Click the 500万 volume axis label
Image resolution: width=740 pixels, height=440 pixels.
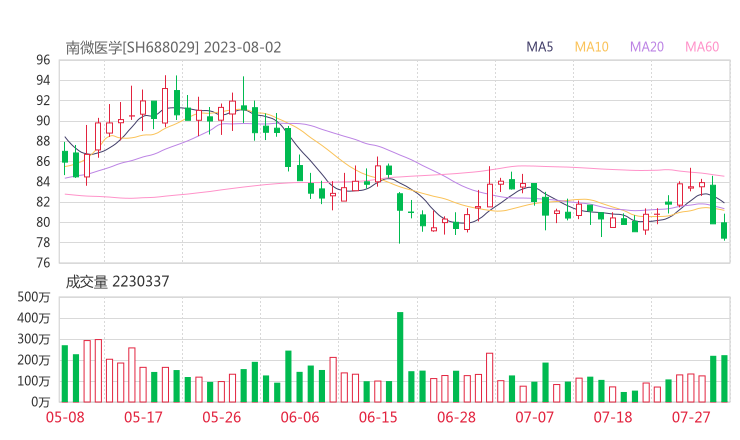click(34, 297)
